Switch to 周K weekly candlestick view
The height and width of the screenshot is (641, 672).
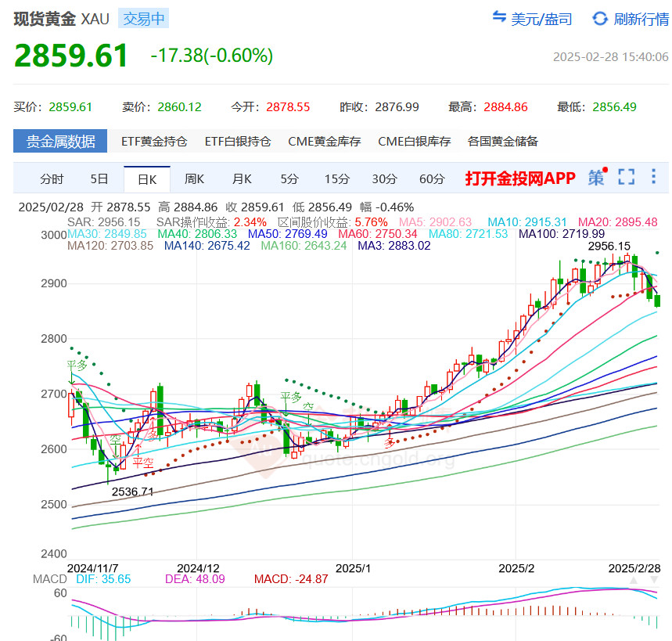(194, 179)
